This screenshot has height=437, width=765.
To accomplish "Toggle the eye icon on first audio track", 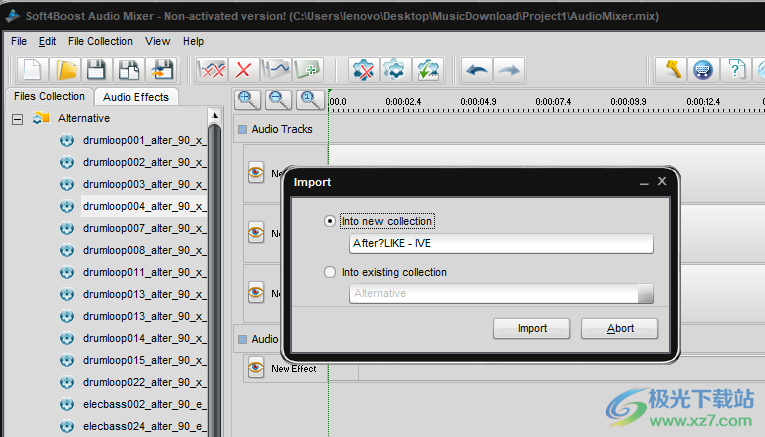I will tap(255, 172).
